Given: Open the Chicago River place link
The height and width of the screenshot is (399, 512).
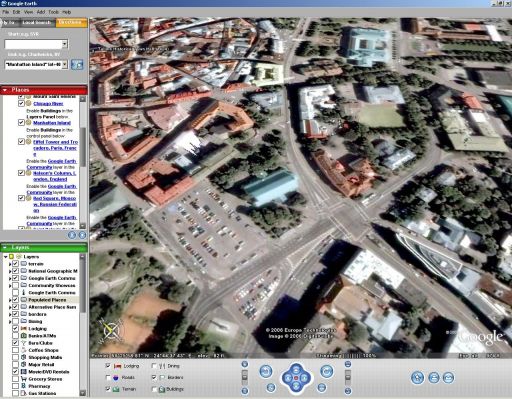Looking at the screenshot, I should (x=48, y=104).
